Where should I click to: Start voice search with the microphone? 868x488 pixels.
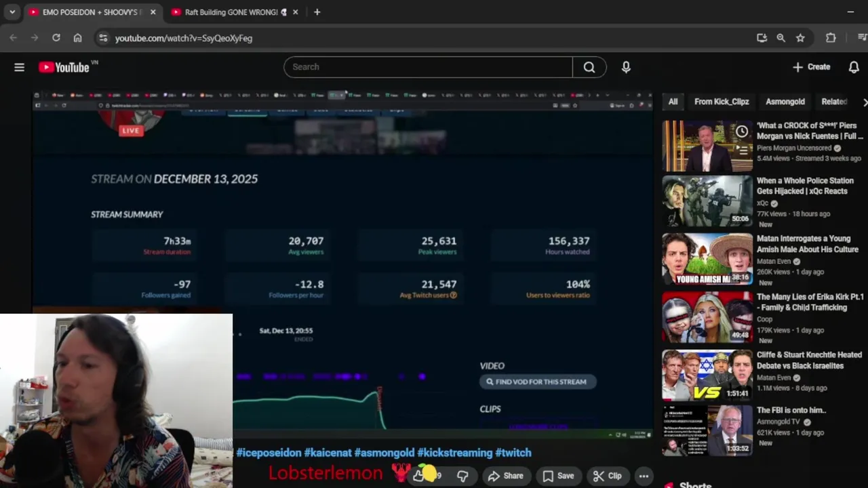pos(626,67)
